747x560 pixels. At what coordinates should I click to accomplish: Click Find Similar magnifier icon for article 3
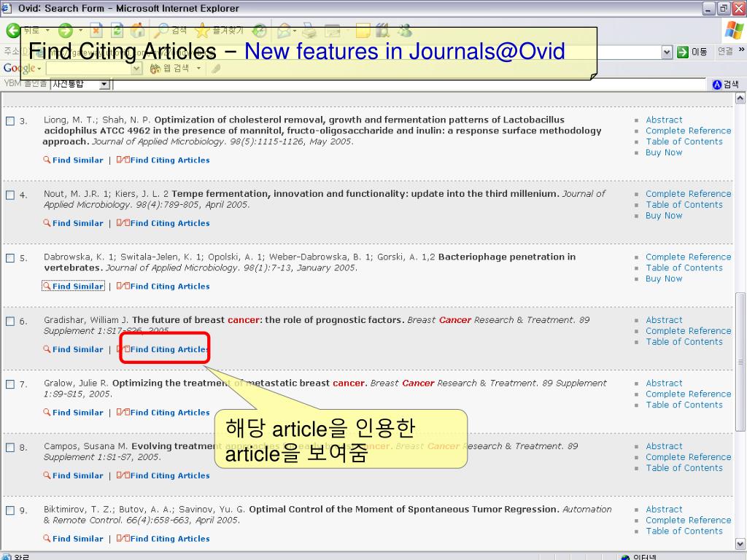pyautogui.click(x=47, y=160)
